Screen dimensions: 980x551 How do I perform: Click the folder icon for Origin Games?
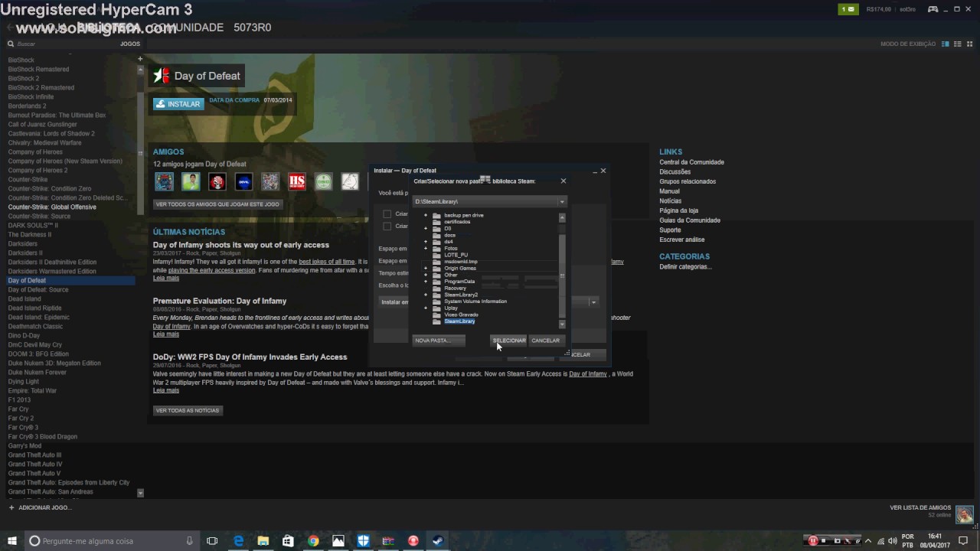point(437,268)
